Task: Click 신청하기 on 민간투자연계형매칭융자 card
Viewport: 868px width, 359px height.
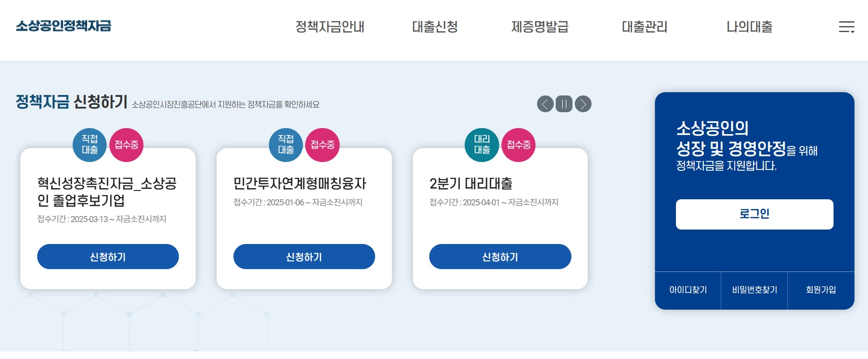Action: click(x=304, y=257)
